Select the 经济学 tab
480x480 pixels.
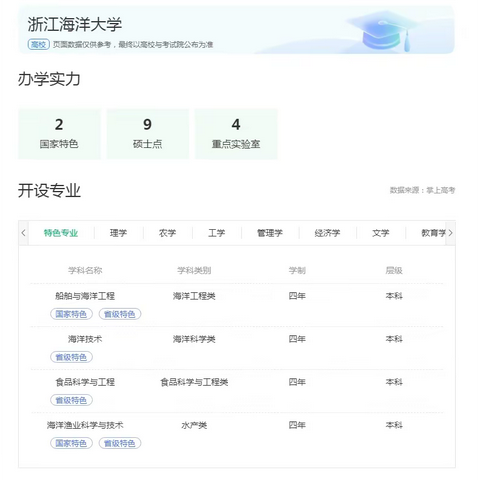[x=327, y=233]
